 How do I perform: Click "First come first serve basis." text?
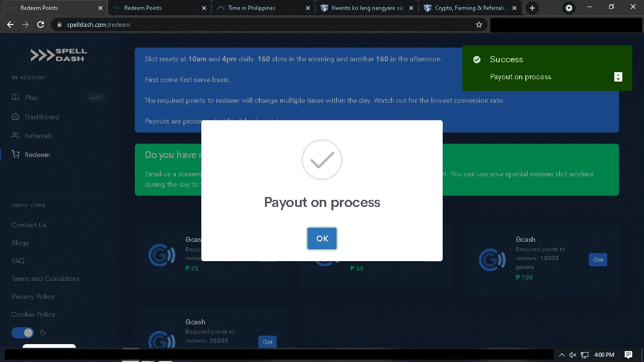click(x=188, y=80)
